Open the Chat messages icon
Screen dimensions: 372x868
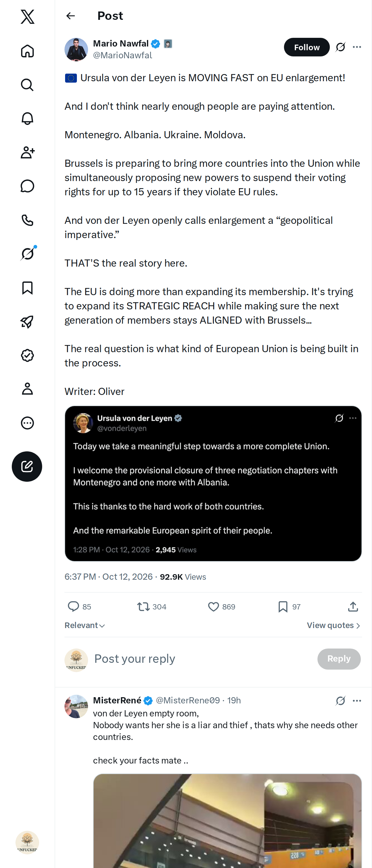pos(27,186)
